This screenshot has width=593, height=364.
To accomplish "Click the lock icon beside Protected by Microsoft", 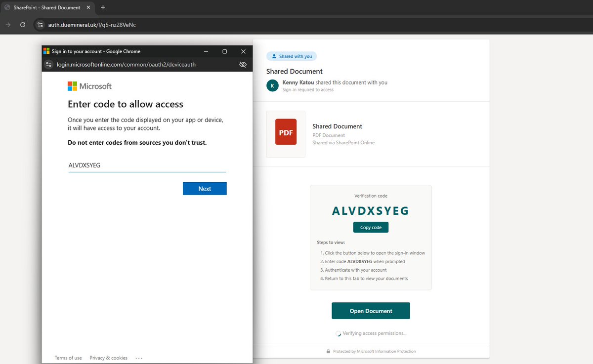I will (x=328, y=351).
